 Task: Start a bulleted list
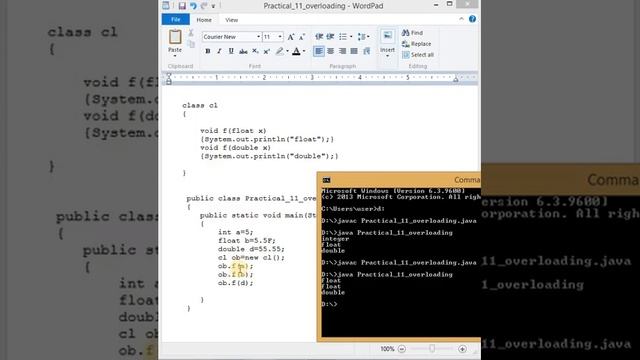[343, 37]
